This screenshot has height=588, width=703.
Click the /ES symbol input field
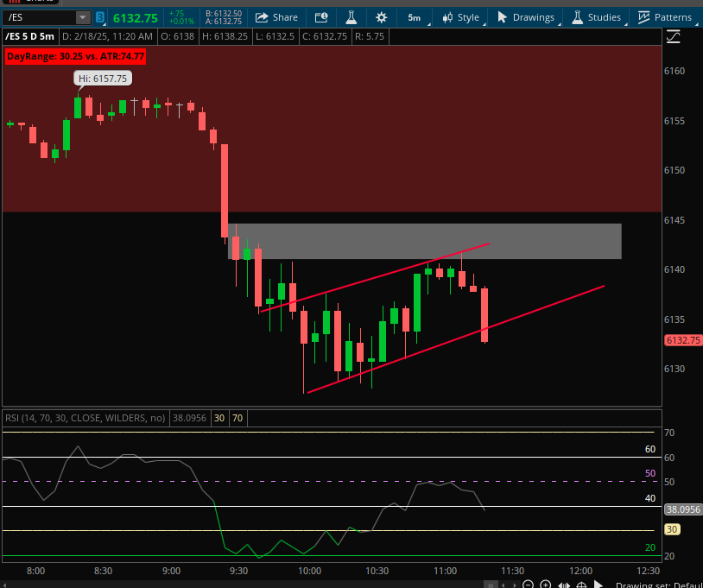point(39,17)
